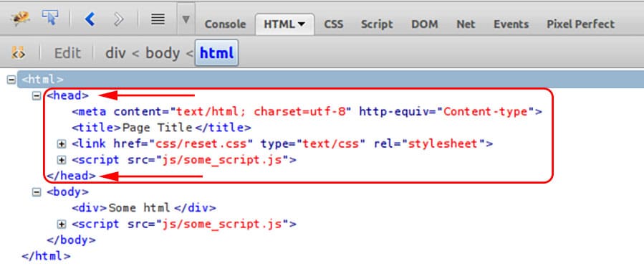This screenshot has height=274, width=644.
Task: Open the Net tab
Action: (x=466, y=24)
